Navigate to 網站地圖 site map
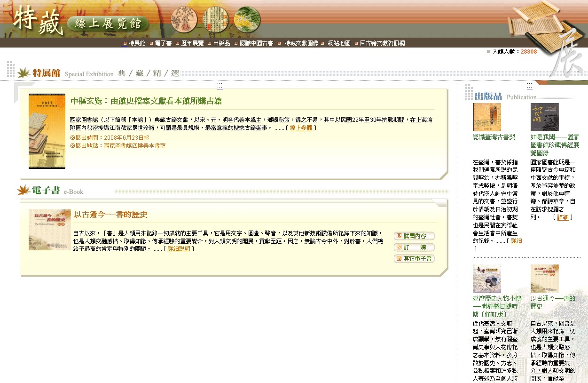Image resolution: width=588 pixels, height=383 pixels. (x=339, y=43)
